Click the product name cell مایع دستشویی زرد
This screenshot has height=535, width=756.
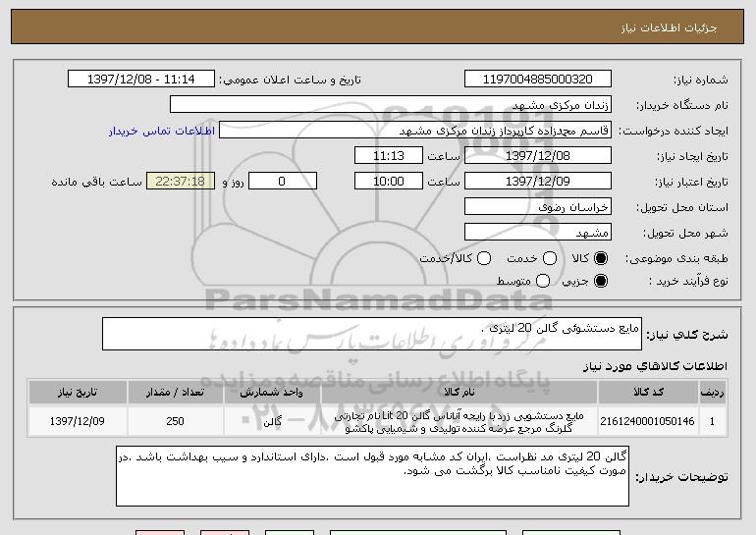point(459,422)
